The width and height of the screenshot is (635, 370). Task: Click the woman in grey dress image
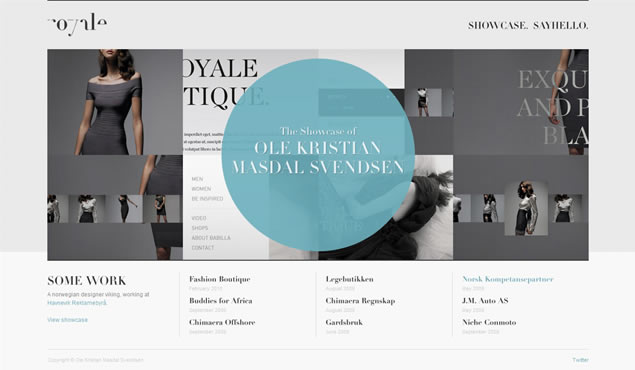tap(115, 102)
